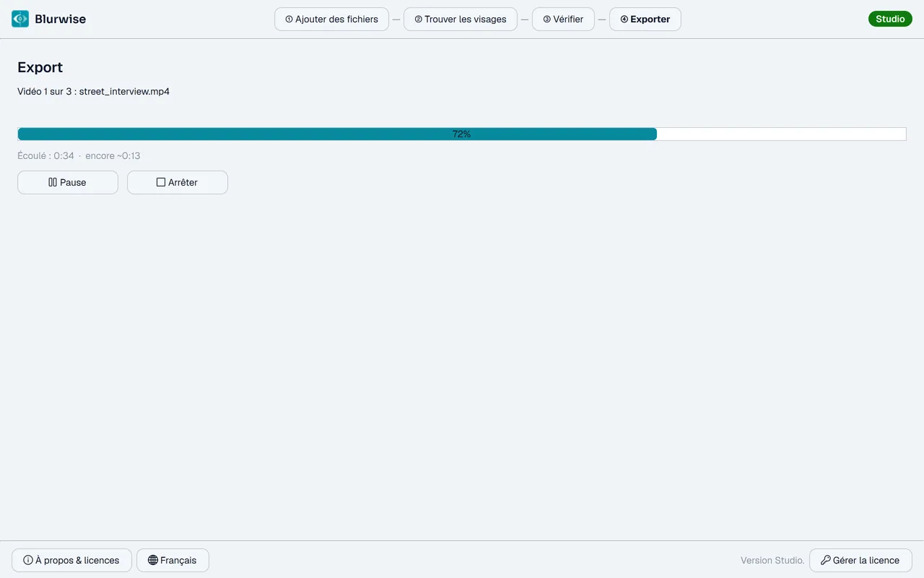Open À propos & licences
924x578 pixels.
(71, 560)
